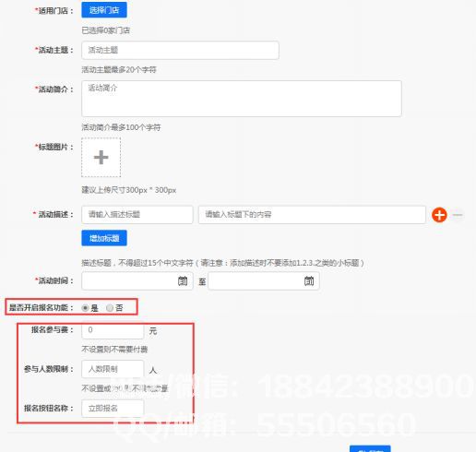The height and width of the screenshot is (452, 476).
Task: Click the activity end time field
Action: [x=264, y=280]
